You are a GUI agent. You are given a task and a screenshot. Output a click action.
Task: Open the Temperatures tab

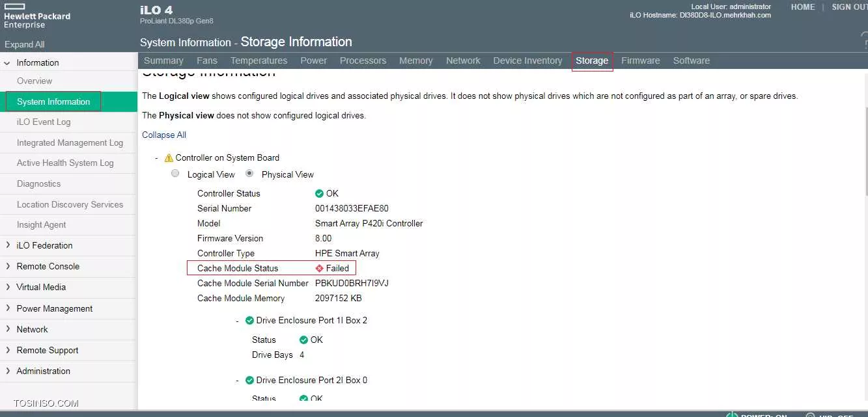coord(259,61)
